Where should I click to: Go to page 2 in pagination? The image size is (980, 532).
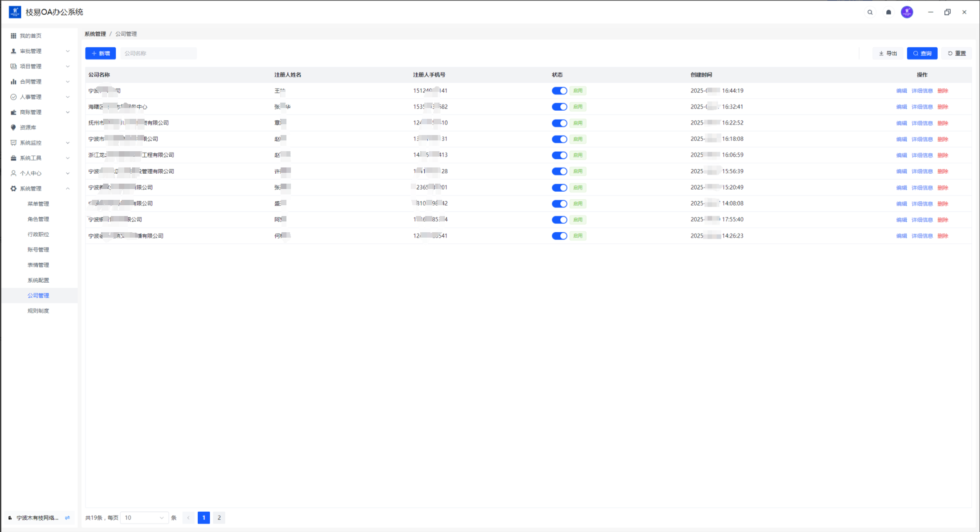[219, 518]
